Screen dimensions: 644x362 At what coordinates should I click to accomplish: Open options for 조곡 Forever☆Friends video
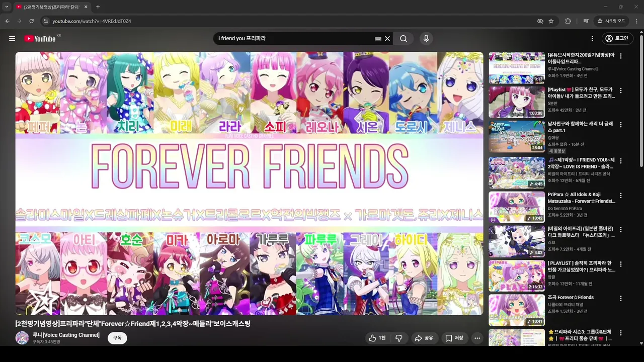tap(621, 298)
